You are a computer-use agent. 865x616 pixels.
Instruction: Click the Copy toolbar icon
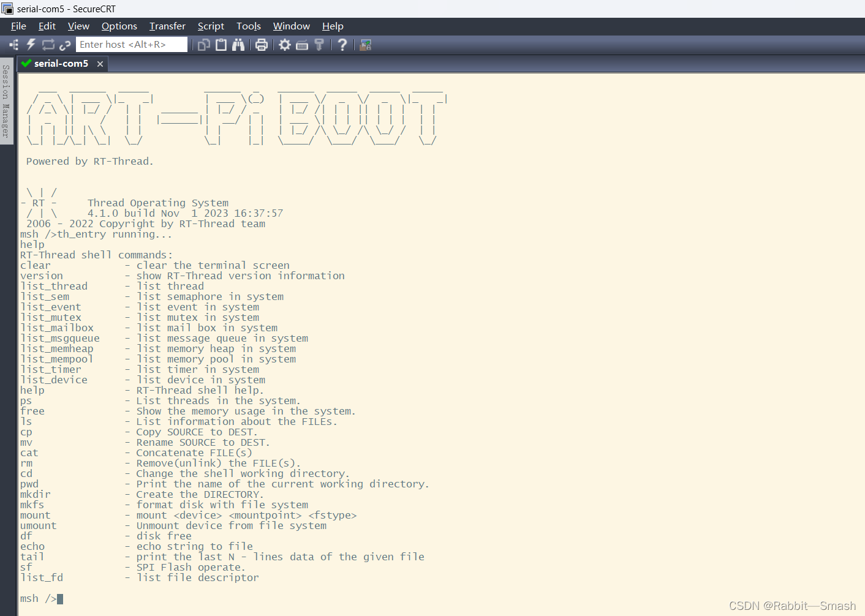204,45
